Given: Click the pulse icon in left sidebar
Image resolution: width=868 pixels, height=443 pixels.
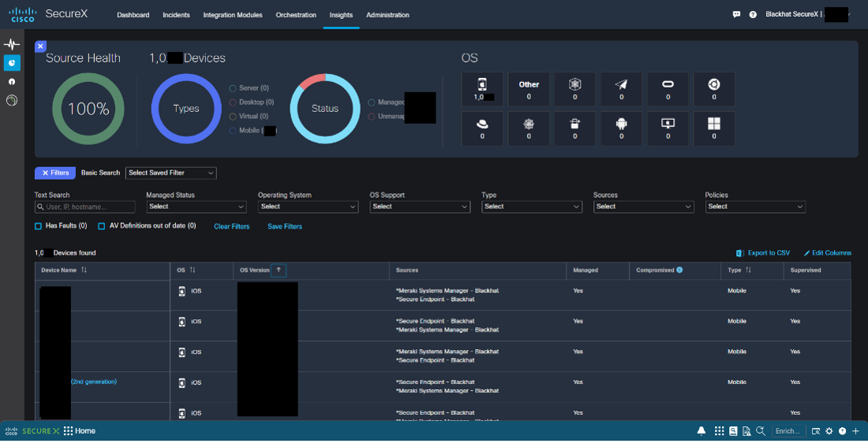Looking at the screenshot, I should tap(12, 44).
